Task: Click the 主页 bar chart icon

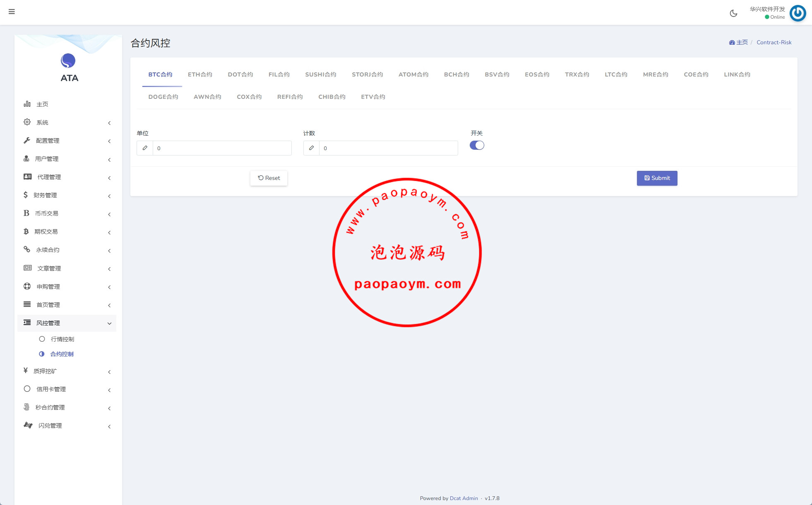Action: coord(27,104)
